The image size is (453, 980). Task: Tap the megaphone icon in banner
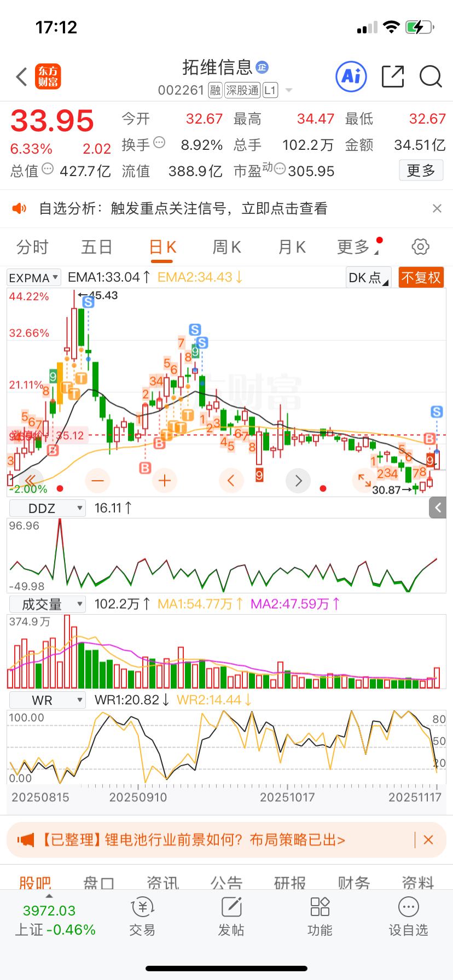(25, 840)
